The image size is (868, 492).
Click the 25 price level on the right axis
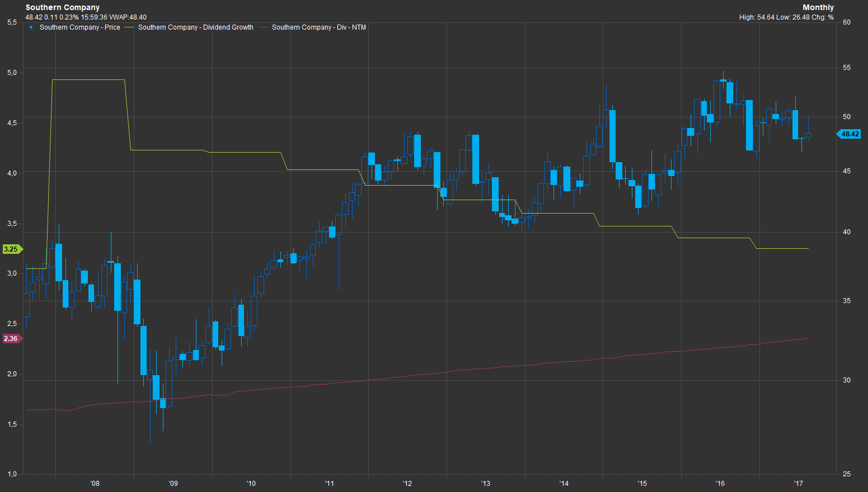point(847,474)
